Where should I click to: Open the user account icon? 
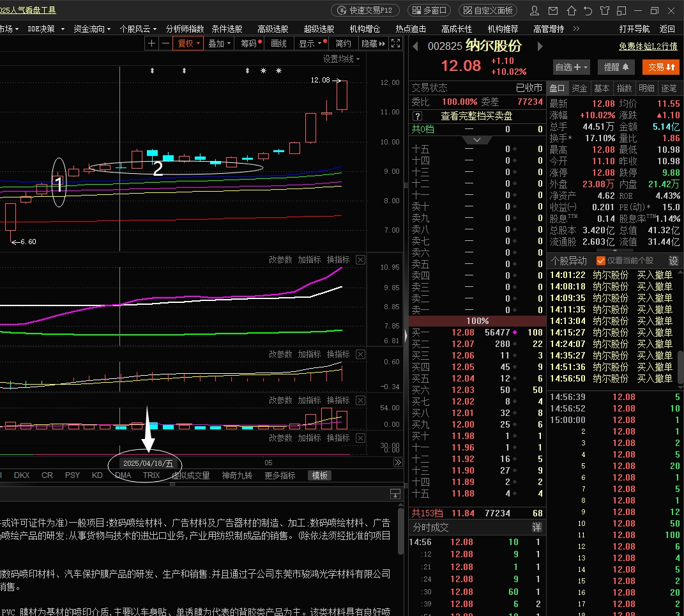point(535,10)
